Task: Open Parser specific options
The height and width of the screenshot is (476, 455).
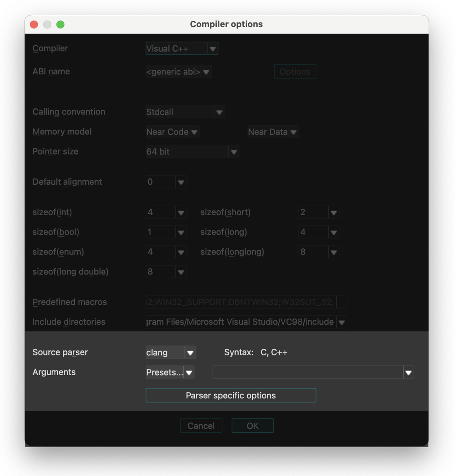Action: tap(230, 395)
